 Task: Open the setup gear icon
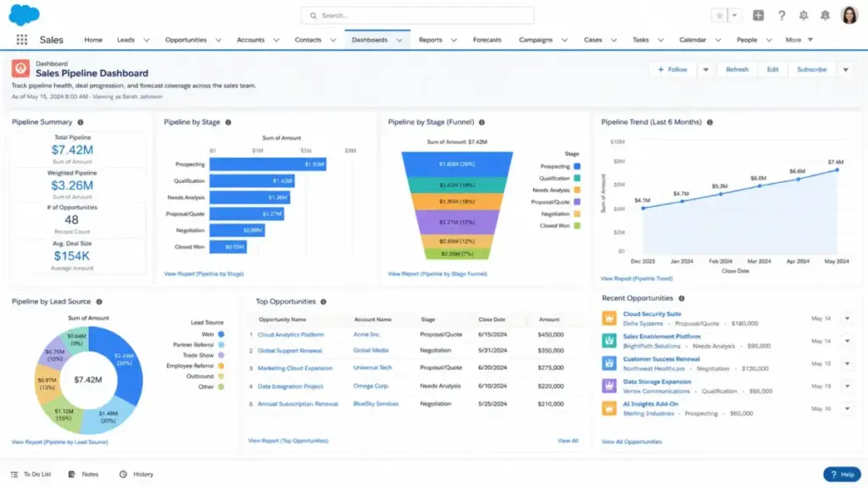coord(804,15)
